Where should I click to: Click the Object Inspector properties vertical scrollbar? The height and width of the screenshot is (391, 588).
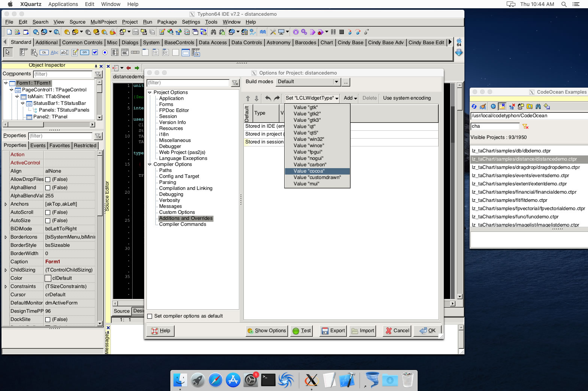[100, 238]
